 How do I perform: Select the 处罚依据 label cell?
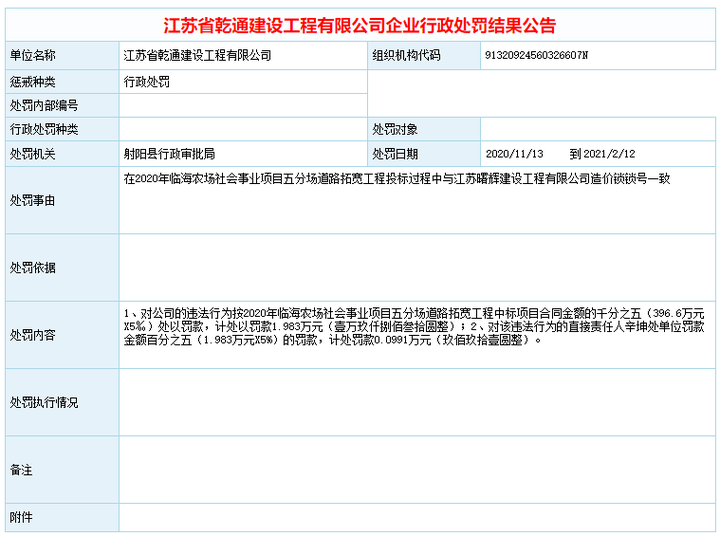click(x=62, y=268)
